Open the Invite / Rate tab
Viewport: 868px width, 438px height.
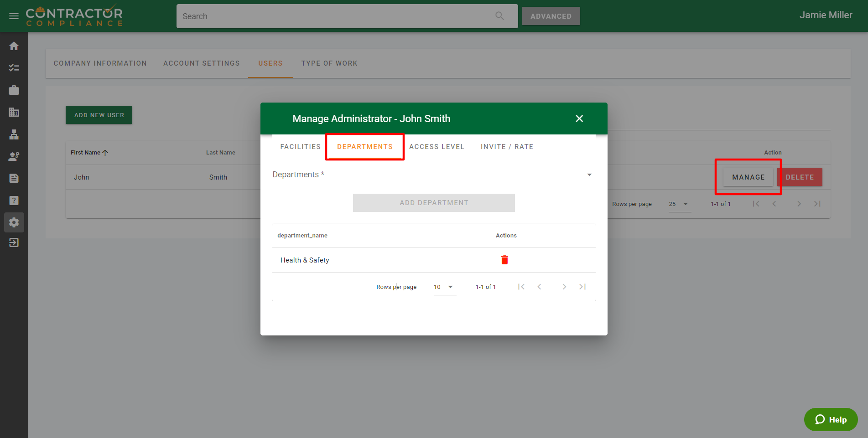[507, 147]
